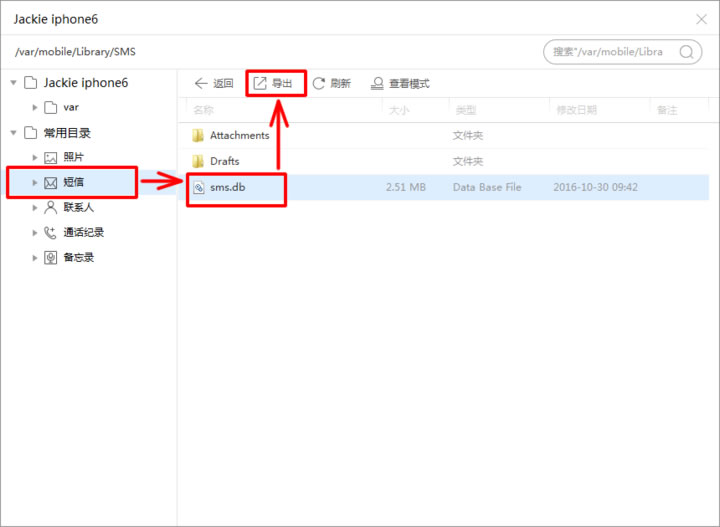720x527 pixels.
Task: Select the 备忘录 tree label
Action: pos(79,258)
